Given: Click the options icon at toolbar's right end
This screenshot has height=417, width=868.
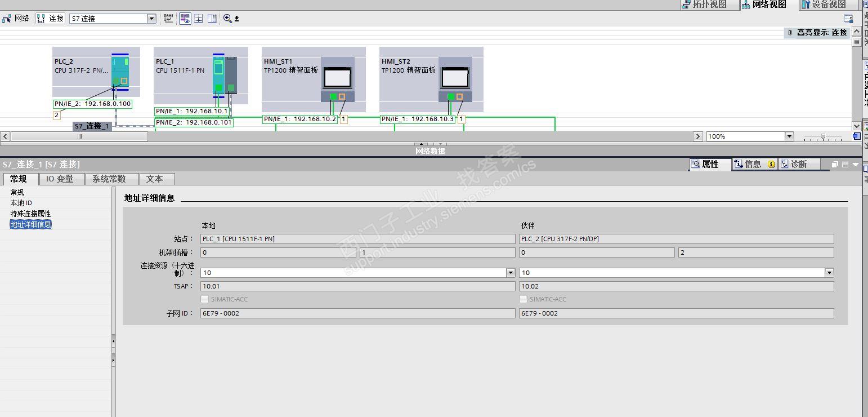Looking at the screenshot, I should pos(848,19).
